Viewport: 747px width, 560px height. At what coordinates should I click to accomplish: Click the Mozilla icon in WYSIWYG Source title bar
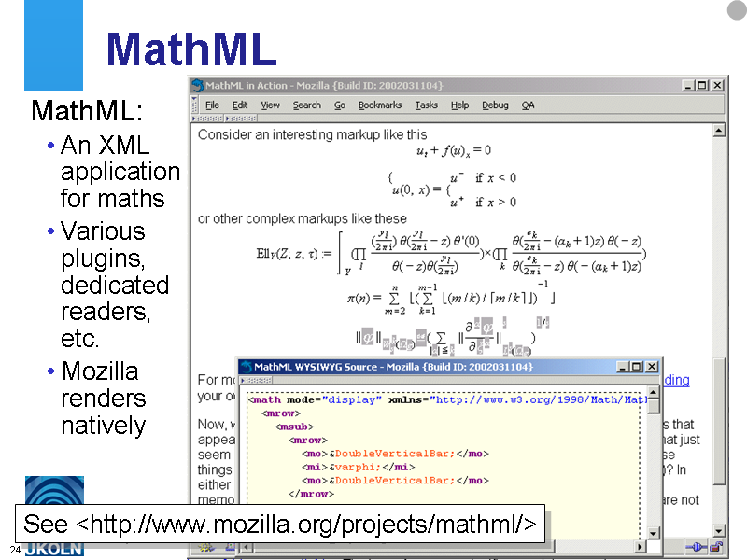(246, 367)
